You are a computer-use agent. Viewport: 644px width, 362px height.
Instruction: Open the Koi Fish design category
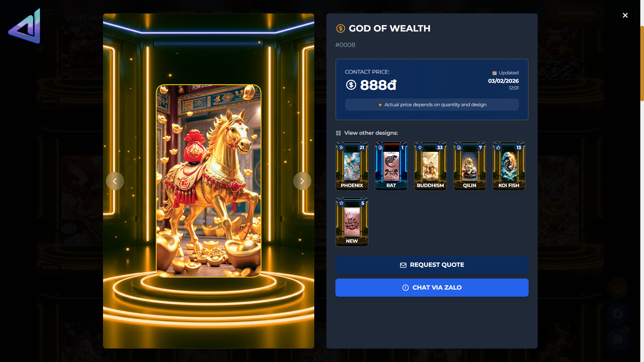click(x=509, y=166)
